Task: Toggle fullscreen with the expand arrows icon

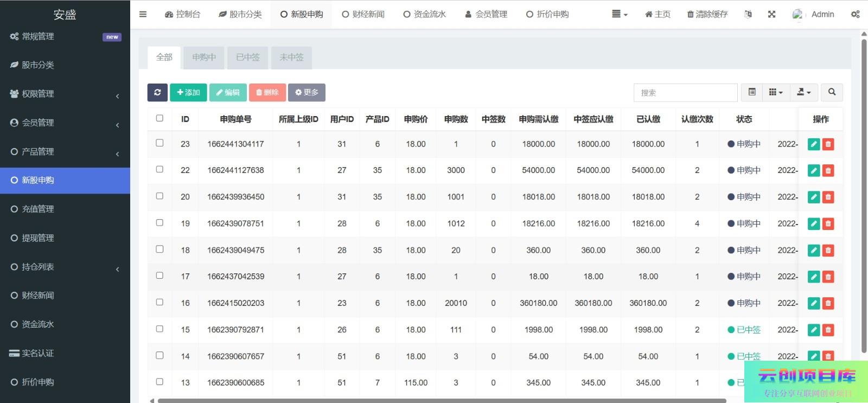Action: tap(771, 14)
